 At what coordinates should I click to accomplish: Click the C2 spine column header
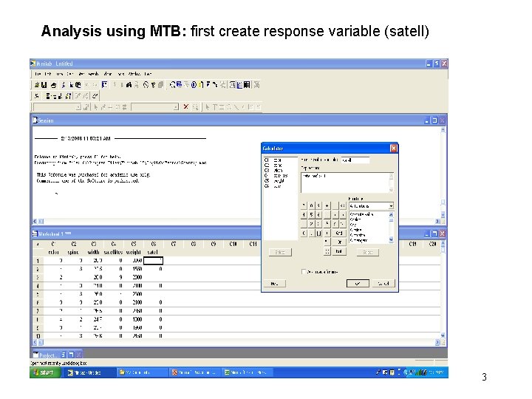(74, 248)
